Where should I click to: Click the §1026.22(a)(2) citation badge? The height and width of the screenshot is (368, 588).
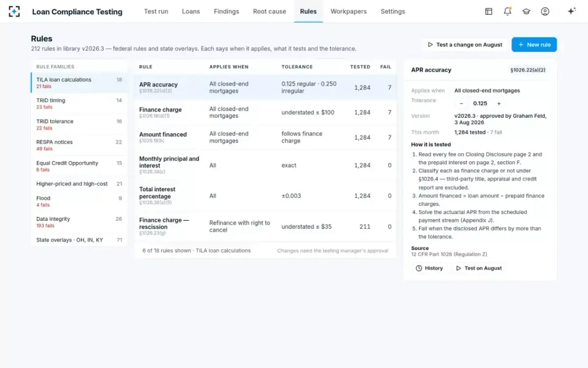pos(528,70)
